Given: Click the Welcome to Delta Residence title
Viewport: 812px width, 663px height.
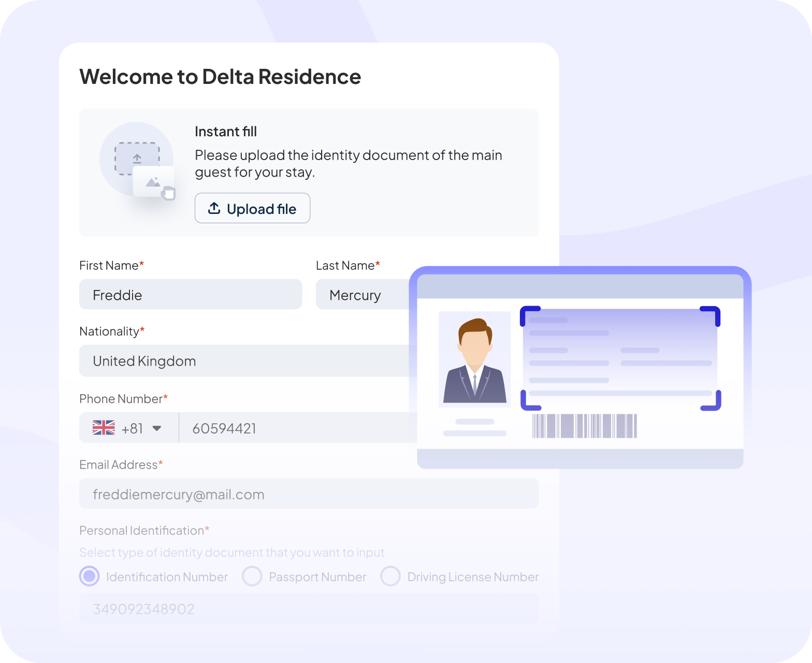Looking at the screenshot, I should tap(220, 77).
